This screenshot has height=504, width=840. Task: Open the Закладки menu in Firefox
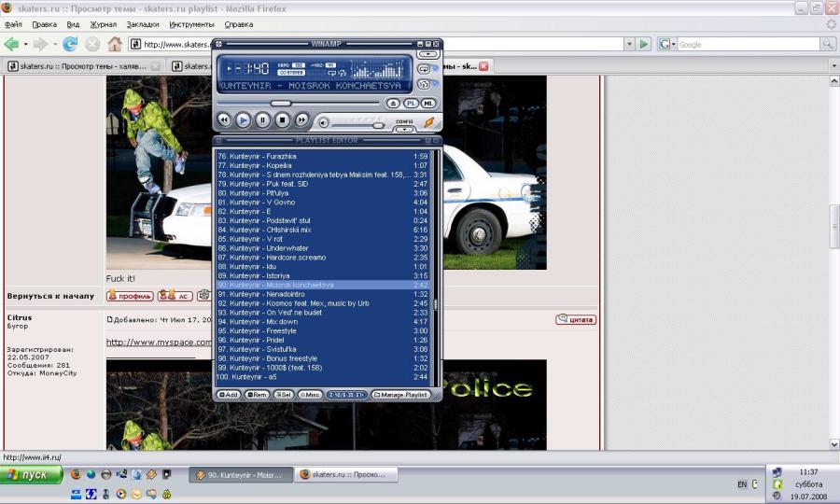[143, 24]
